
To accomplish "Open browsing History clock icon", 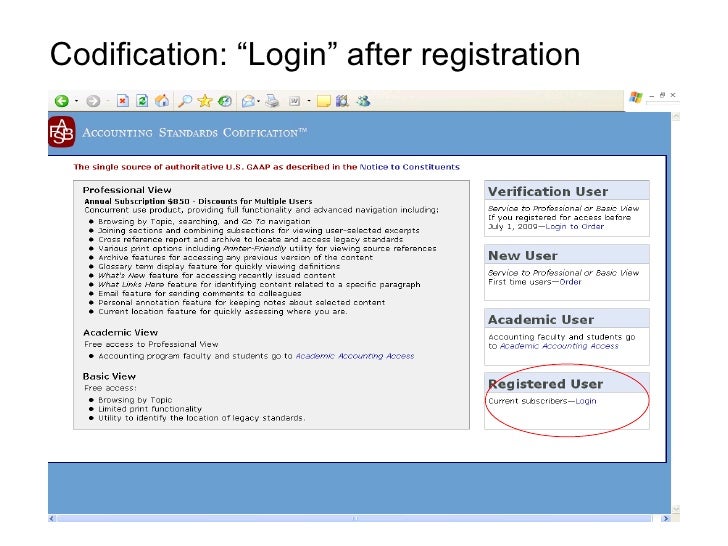I will click(x=225, y=101).
